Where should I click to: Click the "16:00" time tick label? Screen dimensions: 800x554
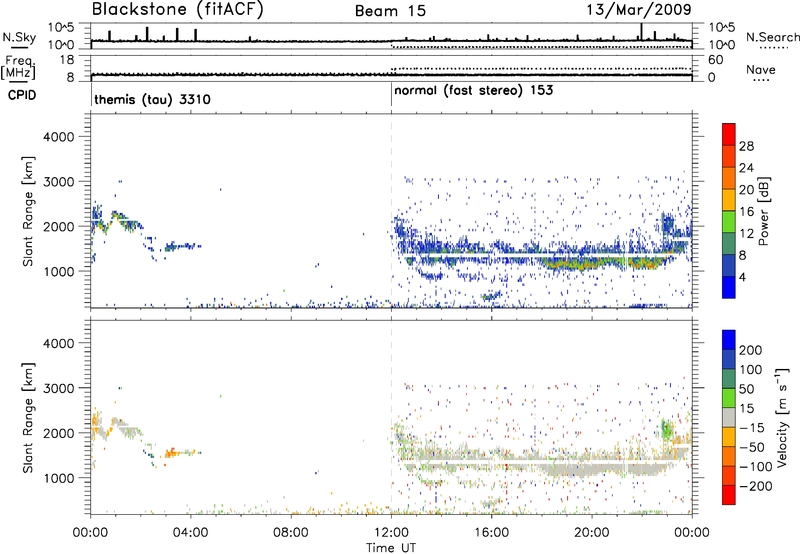[491, 533]
